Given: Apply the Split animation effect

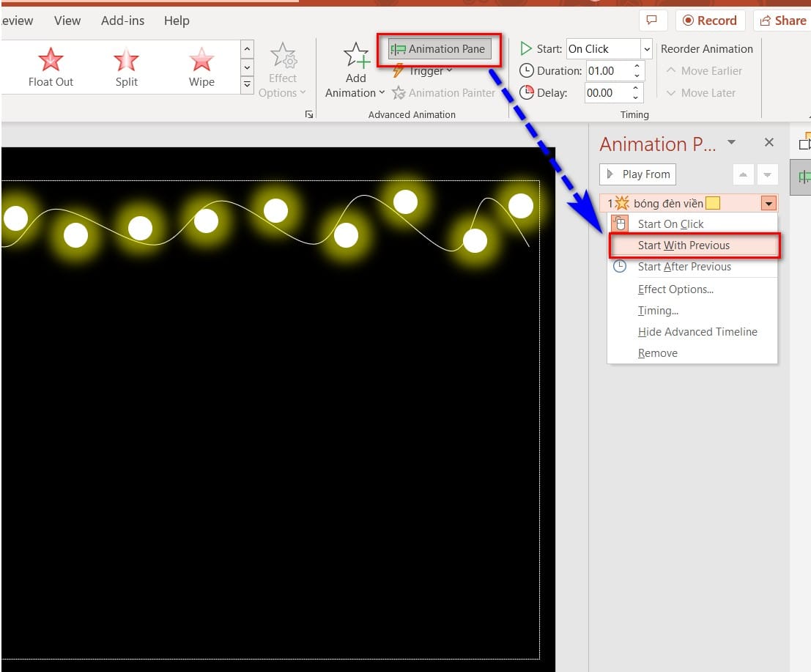Looking at the screenshot, I should point(126,67).
